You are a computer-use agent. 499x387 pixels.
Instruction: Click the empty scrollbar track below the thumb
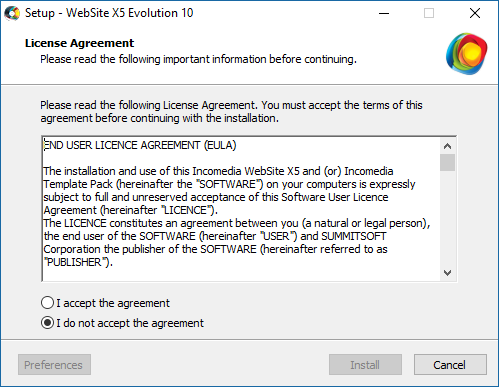tap(447, 218)
